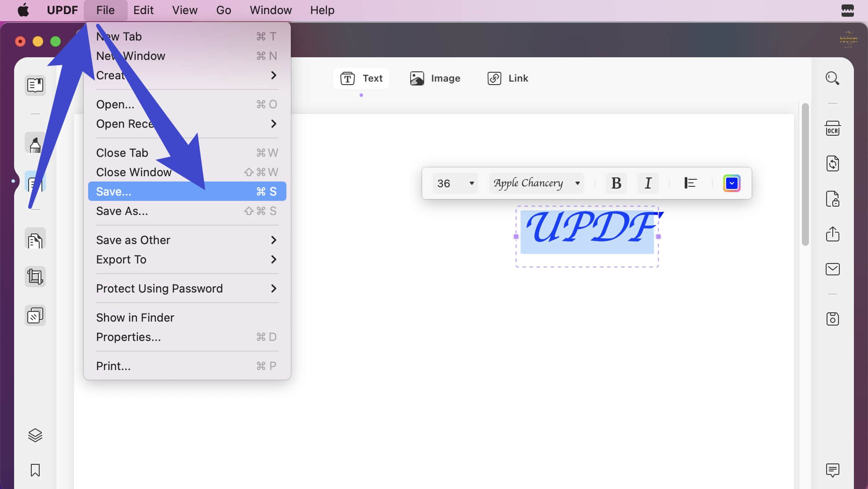Click the Link edit button
Image resolution: width=868 pixels, height=489 pixels.
[508, 78]
